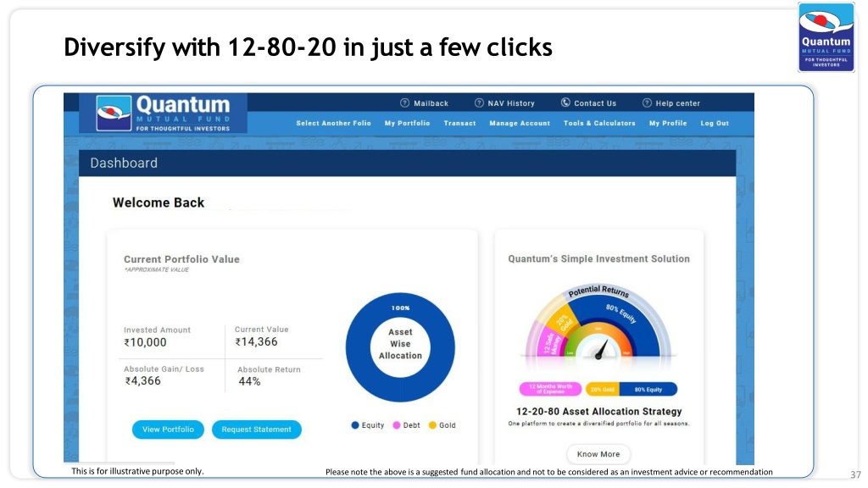Click the Mailback question-mark icon
This screenshot has height=488, width=868.
pos(404,103)
